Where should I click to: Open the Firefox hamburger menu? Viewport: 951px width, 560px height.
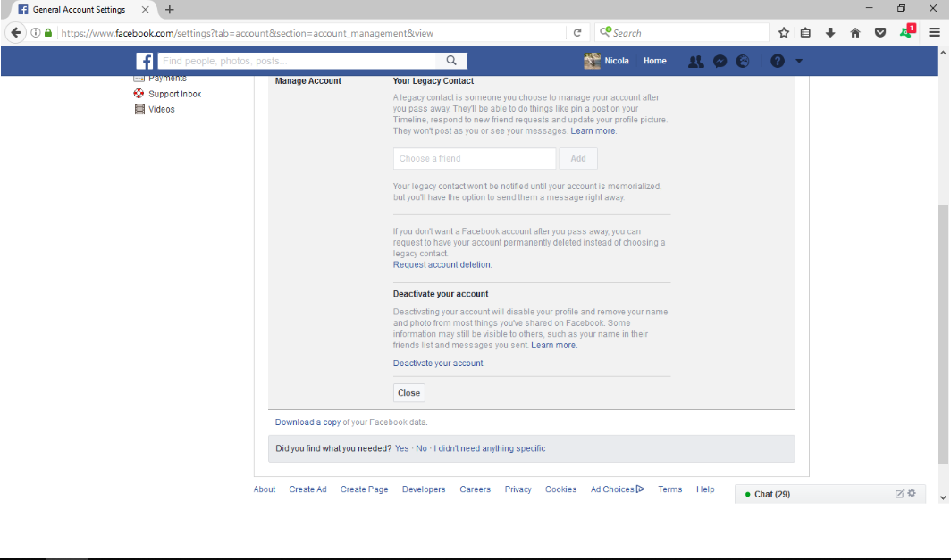click(935, 33)
